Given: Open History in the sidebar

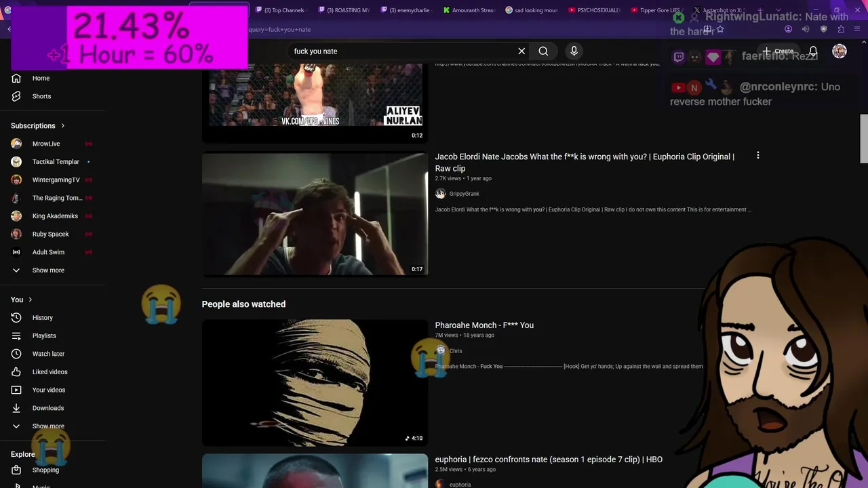Looking at the screenshot, I should click(x=42, y=317).
